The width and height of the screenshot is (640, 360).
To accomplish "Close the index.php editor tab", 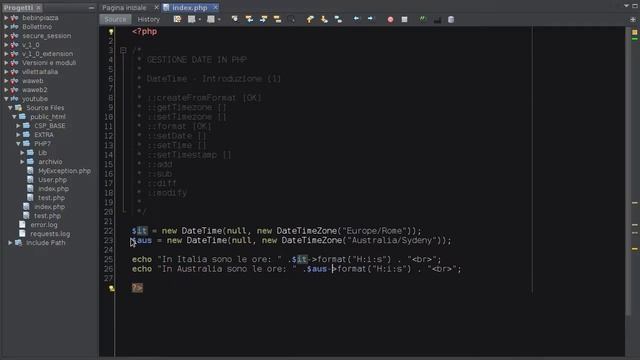I will 215,8.
